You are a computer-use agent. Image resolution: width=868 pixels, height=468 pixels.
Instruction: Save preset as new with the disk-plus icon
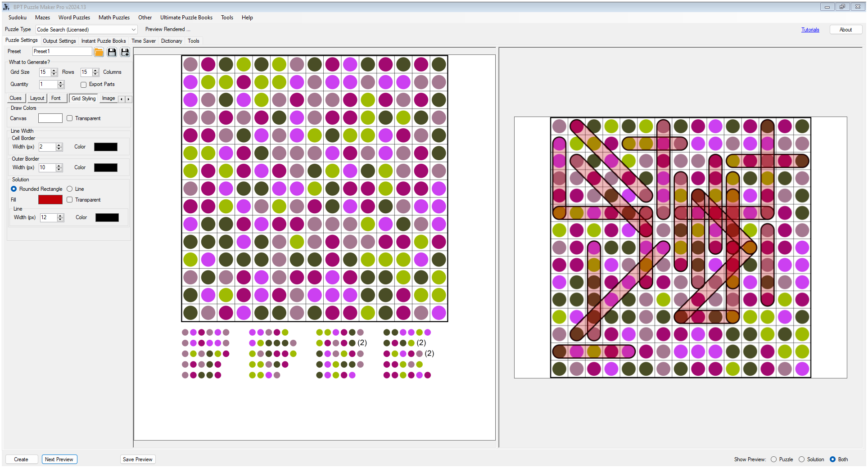tap(125, 52)
